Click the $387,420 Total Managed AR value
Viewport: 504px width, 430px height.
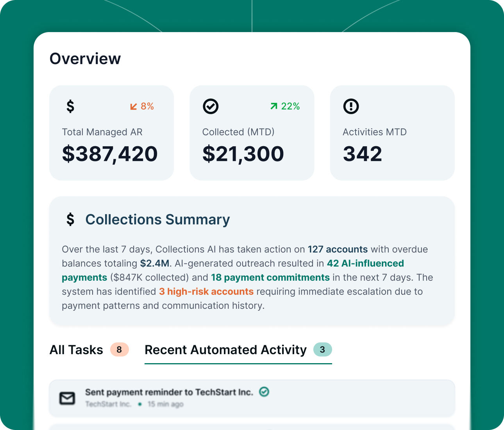tap(110, 154)
